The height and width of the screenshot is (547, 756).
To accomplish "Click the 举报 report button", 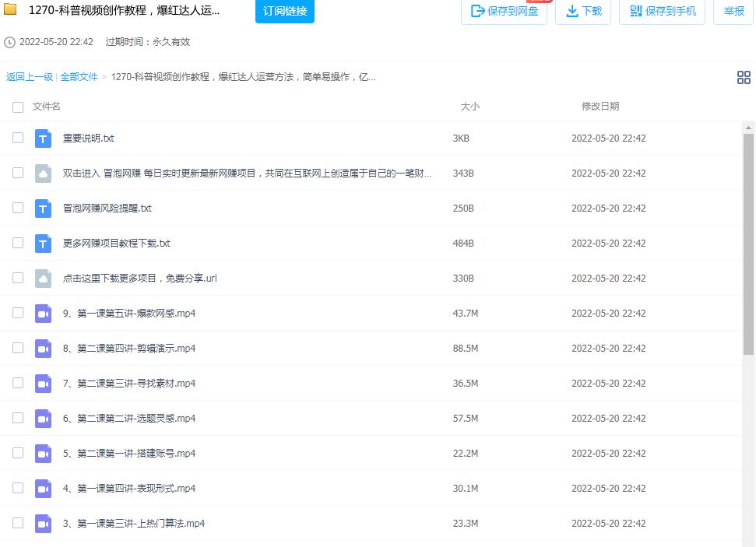I will tap(733, 11).
